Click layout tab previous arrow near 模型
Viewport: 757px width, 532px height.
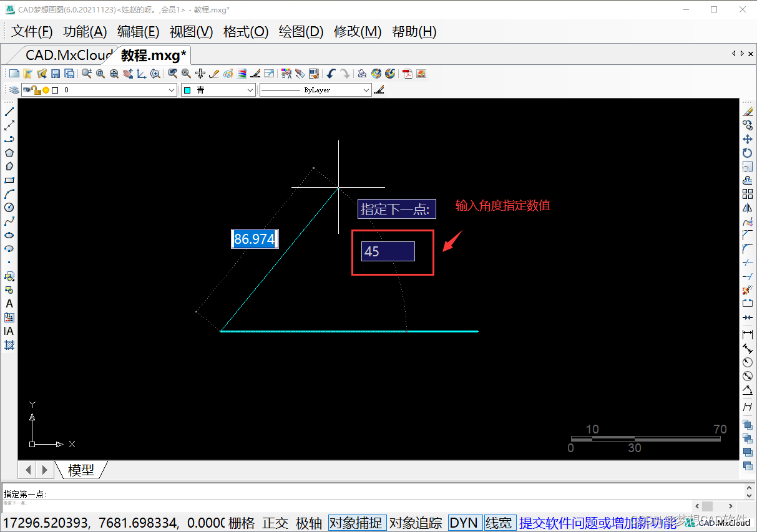click(x=29, y=470)
